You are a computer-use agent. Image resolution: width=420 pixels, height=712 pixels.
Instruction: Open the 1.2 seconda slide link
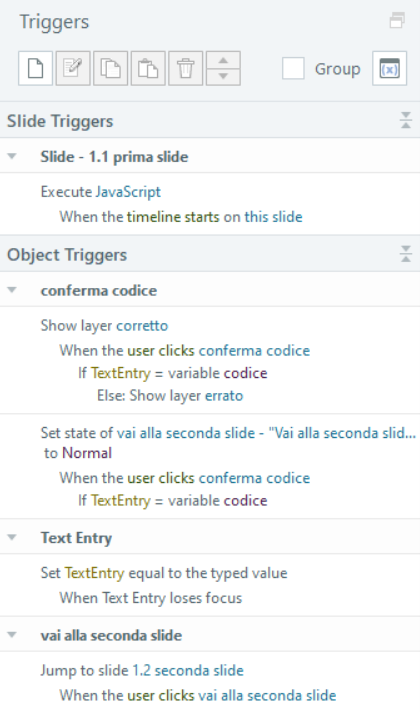188,670
